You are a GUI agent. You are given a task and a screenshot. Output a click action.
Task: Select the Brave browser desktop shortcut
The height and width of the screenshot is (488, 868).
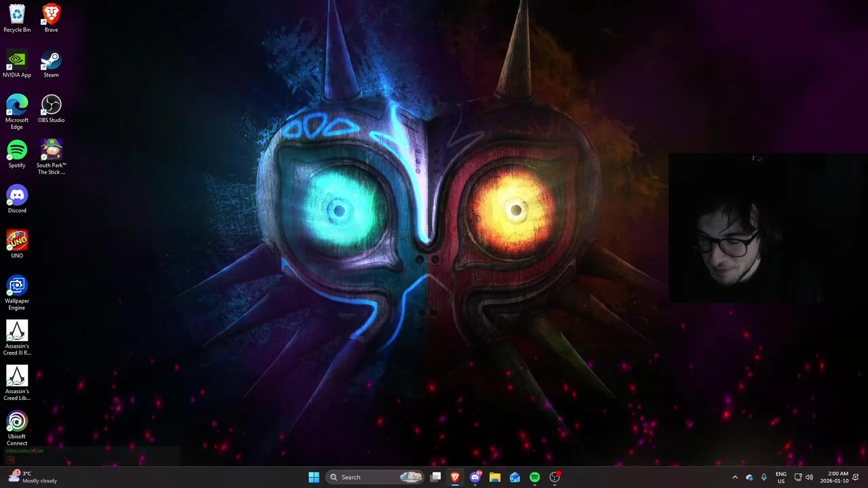pos(51,18)
